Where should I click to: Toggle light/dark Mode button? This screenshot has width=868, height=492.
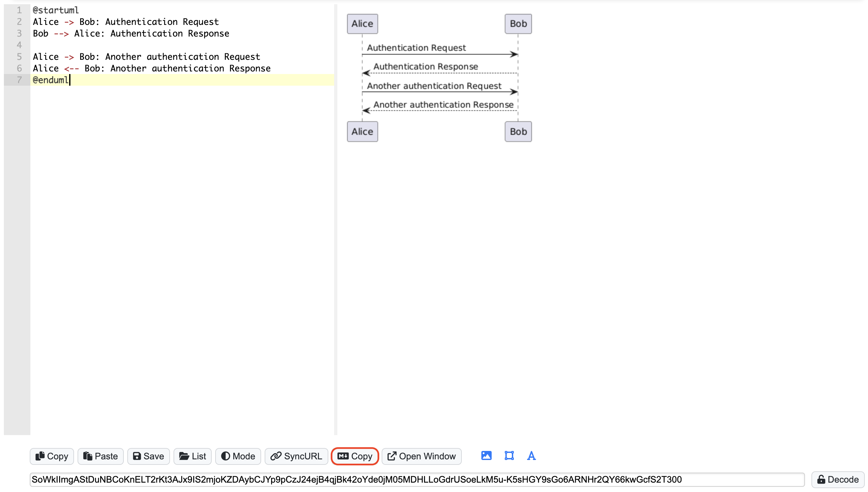click(x=238, y=456)
